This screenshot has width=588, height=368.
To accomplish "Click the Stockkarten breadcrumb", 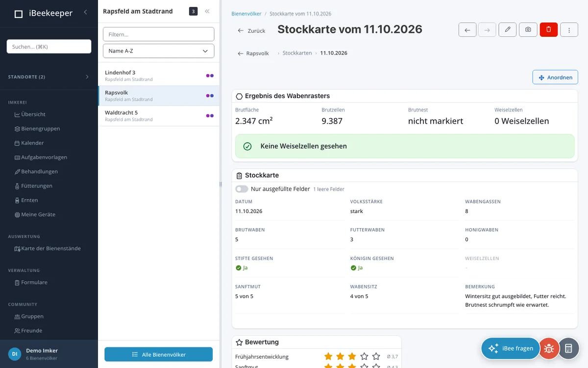I will [x=297, y=53].
